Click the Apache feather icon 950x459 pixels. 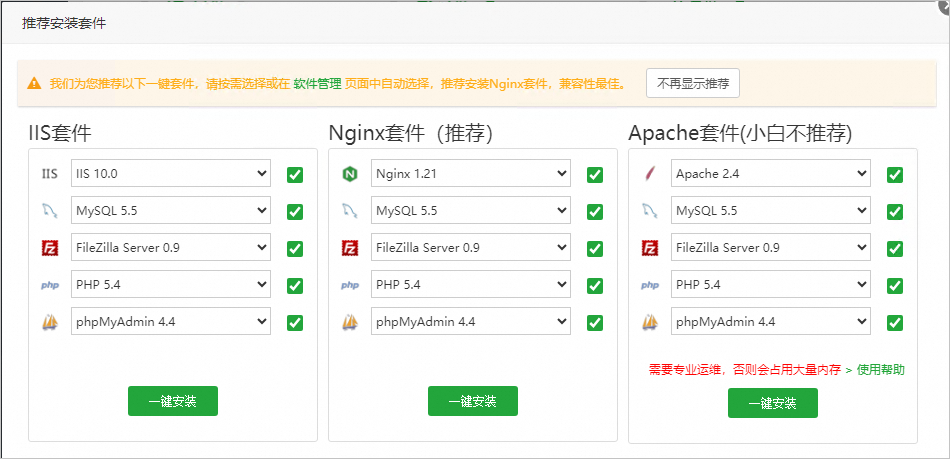click(x=650, y=174)
